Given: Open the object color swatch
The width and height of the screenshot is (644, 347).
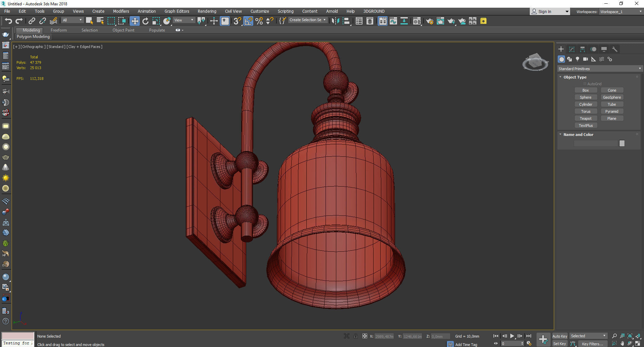Looking at the screenshot, I should coord(622,143).
